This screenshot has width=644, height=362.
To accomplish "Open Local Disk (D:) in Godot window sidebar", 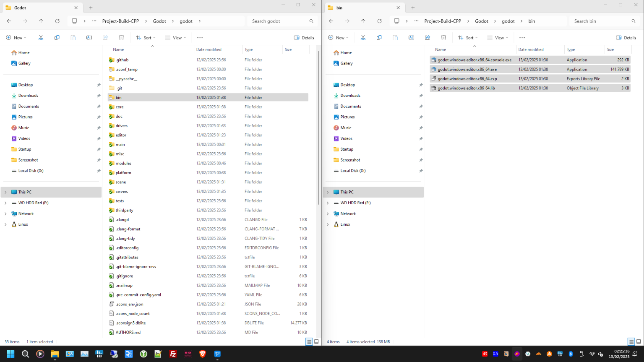I will click(x=31, y=171).
